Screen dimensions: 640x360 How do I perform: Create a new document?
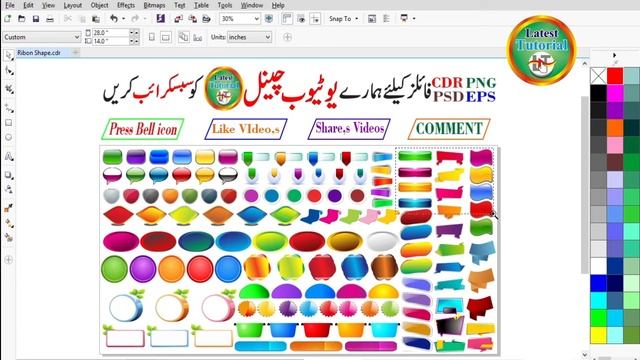[8, 19]
